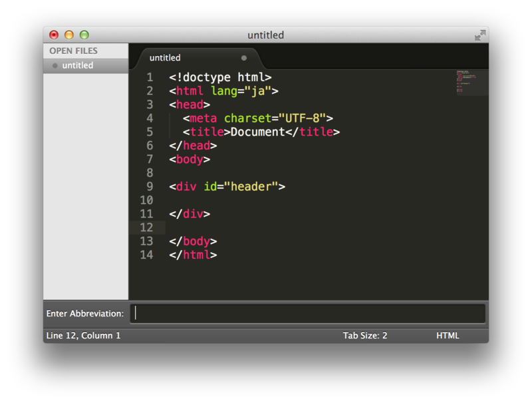This screenshot has height=403, width=532.
Task: Click the meta tag name
Action: click(203, 118)
